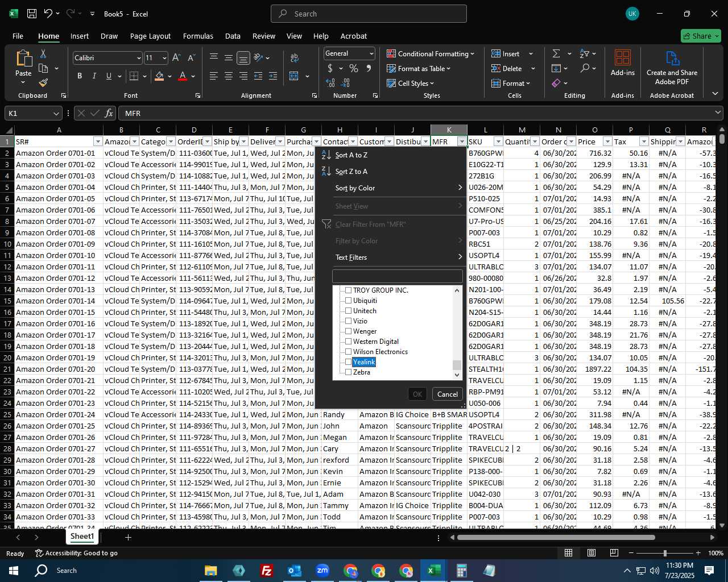Viewport: 728px width, 582px height.
Task: Check the Wenger filter checkbox
Action: tap(349, 331)
